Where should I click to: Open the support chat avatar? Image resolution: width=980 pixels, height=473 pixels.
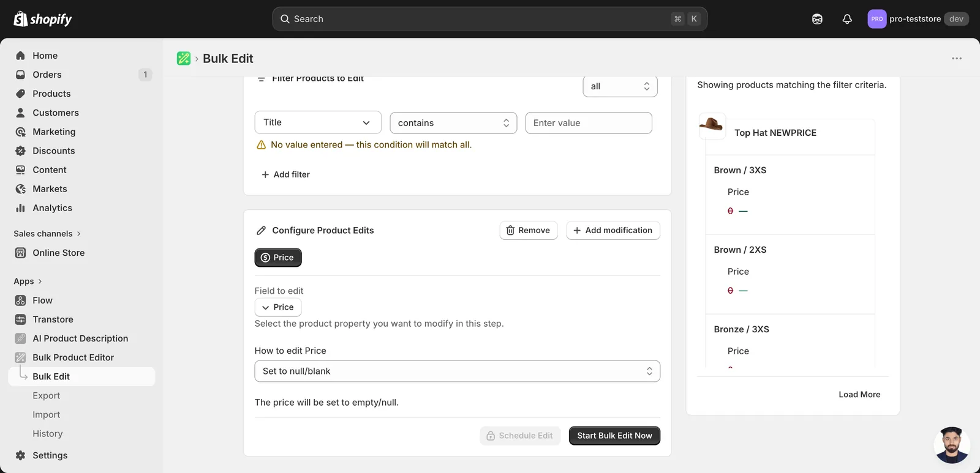(x=951, y=445)
